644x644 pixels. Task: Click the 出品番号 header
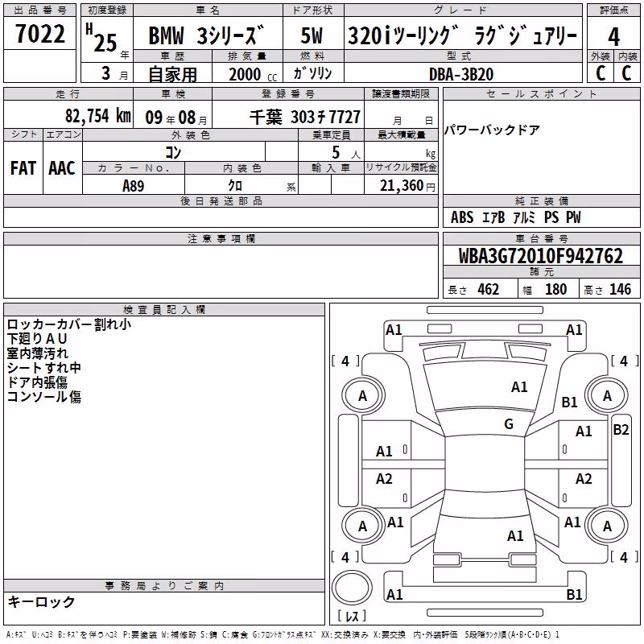39,10
